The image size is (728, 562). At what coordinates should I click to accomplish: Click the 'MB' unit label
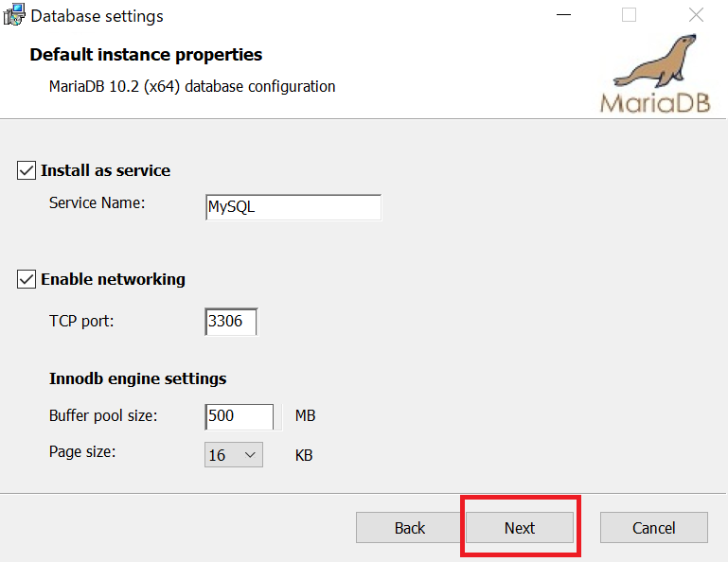tap(305, 415)
